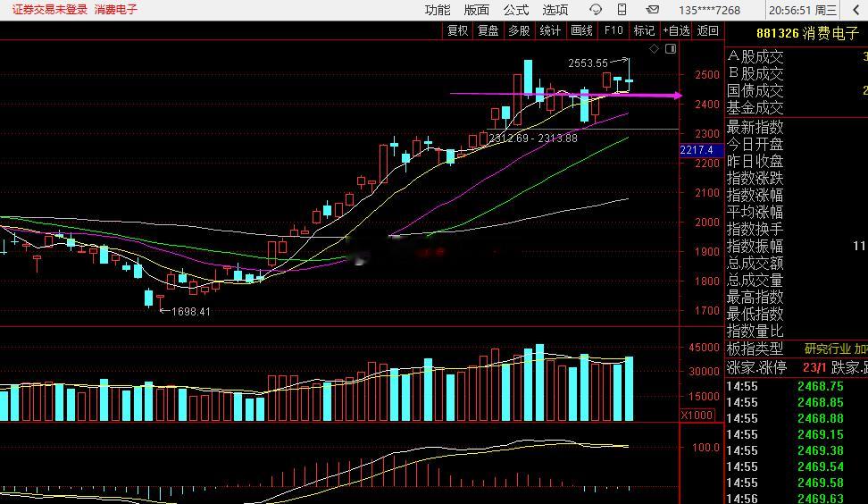Select the 多股 toolbar button
This screenshot has height=504, width=868.
click(519, 31)
